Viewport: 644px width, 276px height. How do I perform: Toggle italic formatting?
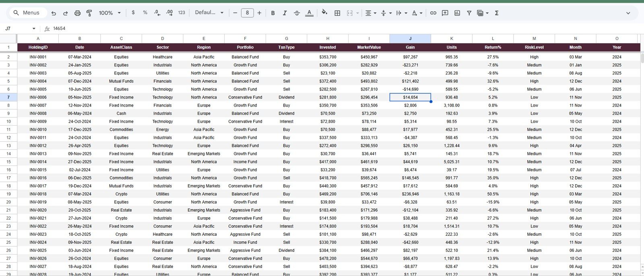[285, 13]
